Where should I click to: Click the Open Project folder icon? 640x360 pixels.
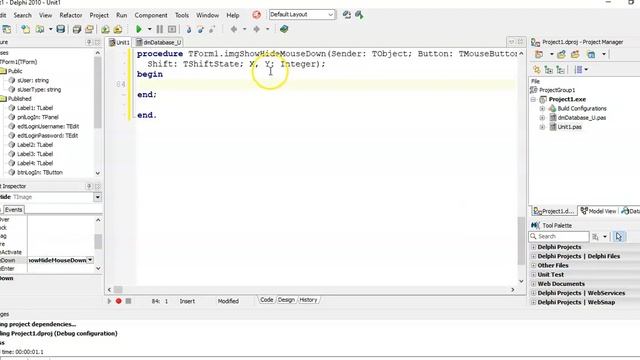pos(89,29)
